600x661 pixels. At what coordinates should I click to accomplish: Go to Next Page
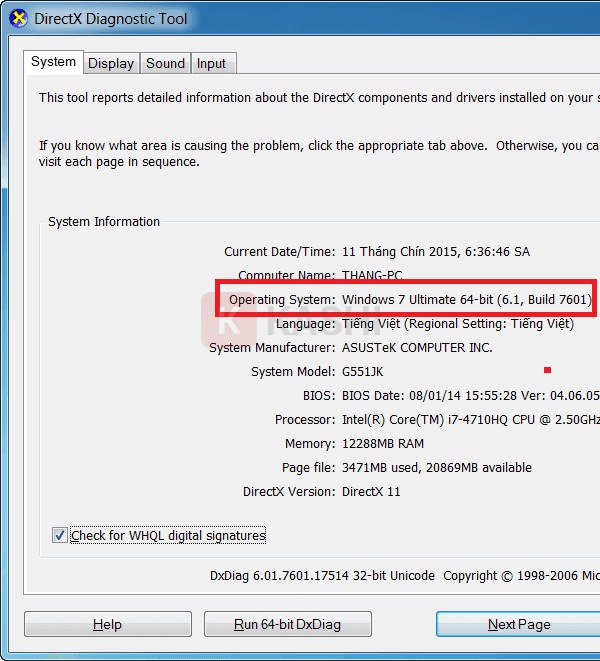click(x=519, y=624)
